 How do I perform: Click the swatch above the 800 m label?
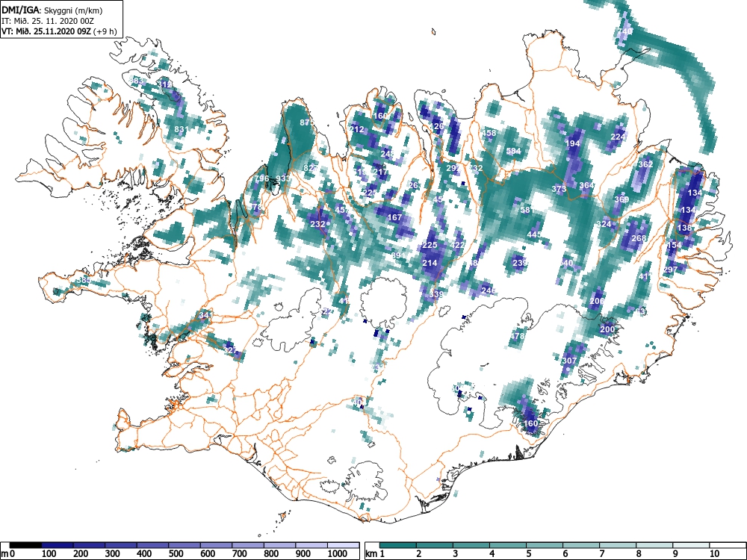click(x=279, y=545)
